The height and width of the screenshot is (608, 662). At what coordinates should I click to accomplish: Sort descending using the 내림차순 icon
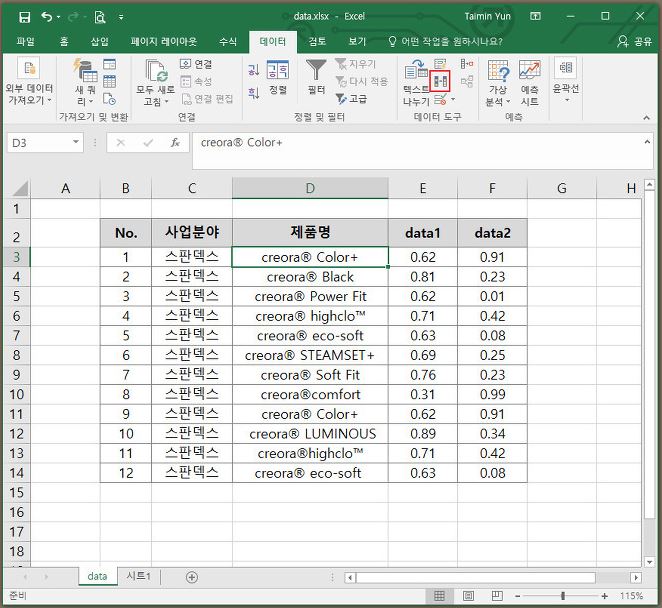tap(253, 92)
